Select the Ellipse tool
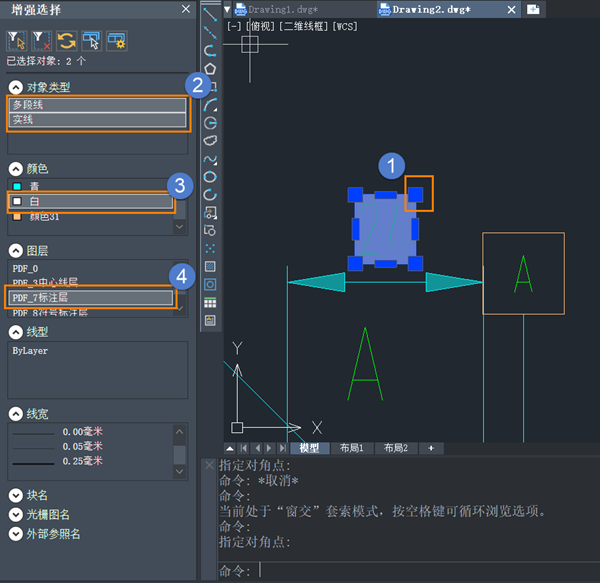600x583 pixels. tap(210, 177)
